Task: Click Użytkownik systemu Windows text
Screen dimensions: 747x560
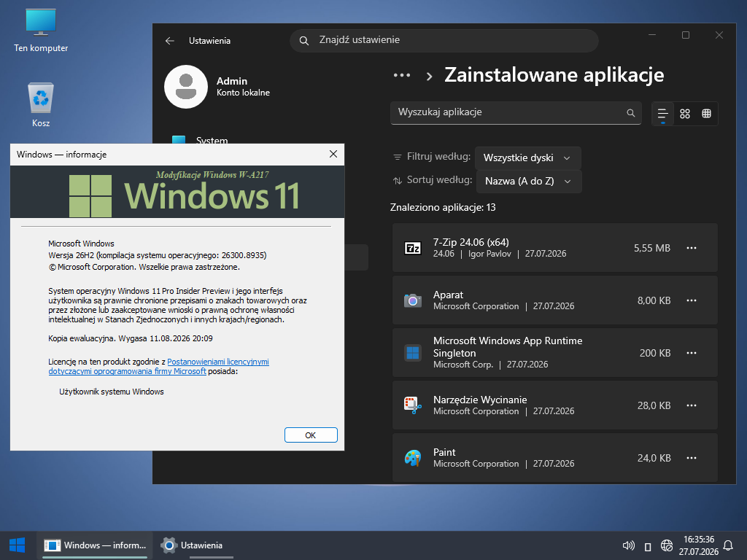Action: coord(112,392)
